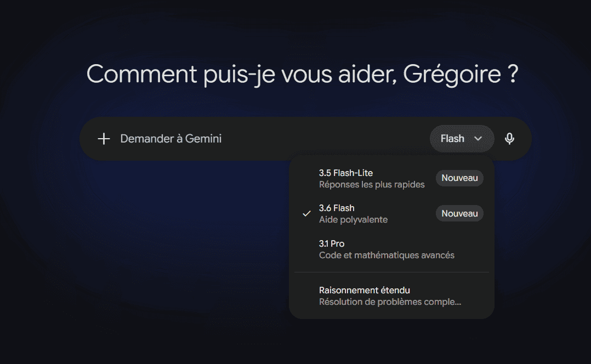The width and height of the screenshot is (591, 364).
Task: Click 'Résolution de problèmes comple...' description
Action: coord(390,302)
